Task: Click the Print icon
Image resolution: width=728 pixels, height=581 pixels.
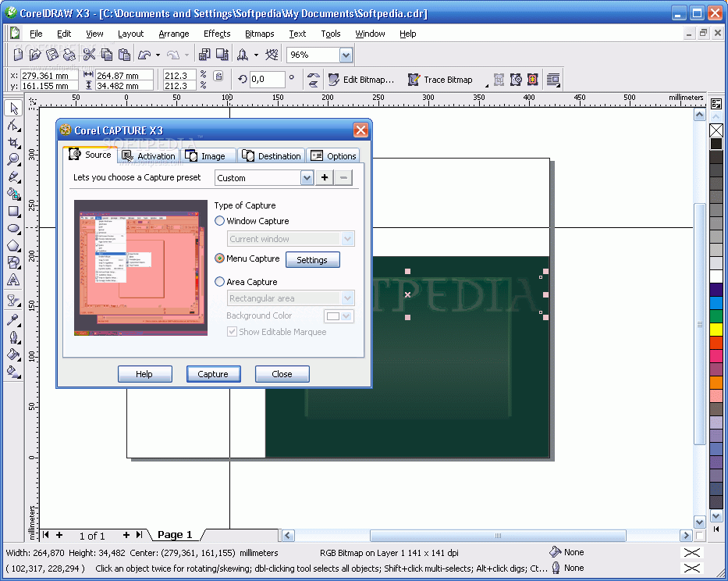Action: (x=69, y=55)
